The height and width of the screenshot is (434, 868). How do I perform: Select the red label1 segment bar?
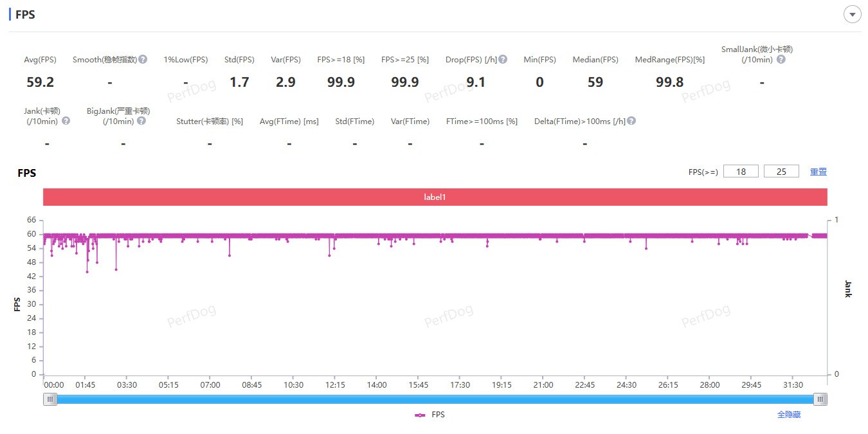[x=435, y=197]
